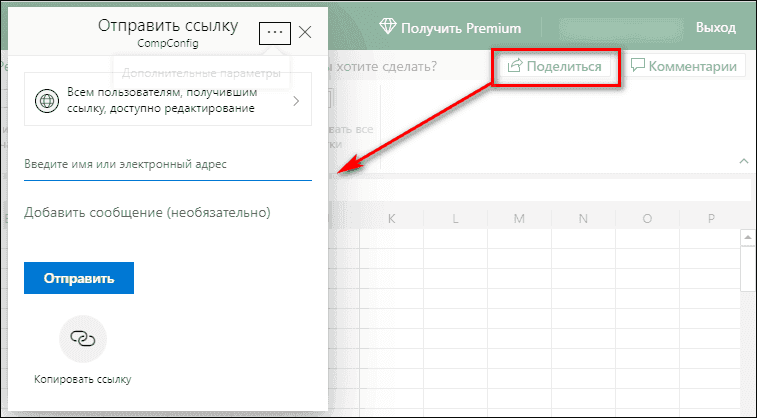Click the 'Добавить сообщение' message field

(147, 212)
